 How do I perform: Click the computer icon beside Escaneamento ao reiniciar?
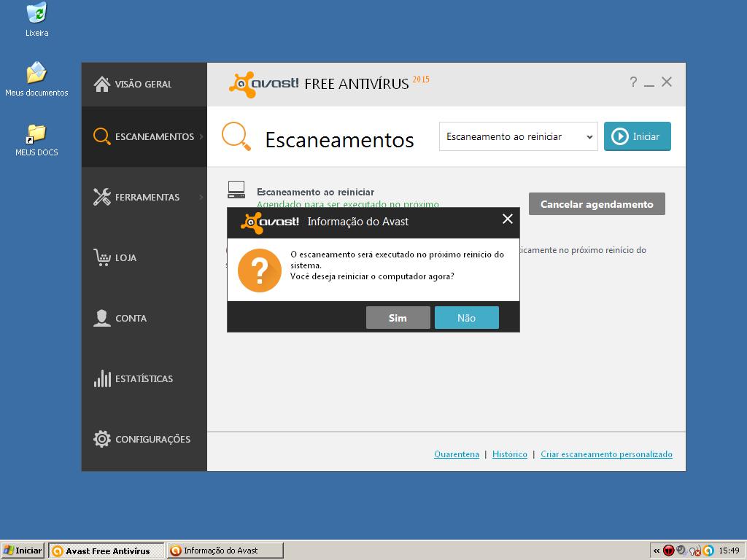236,190
